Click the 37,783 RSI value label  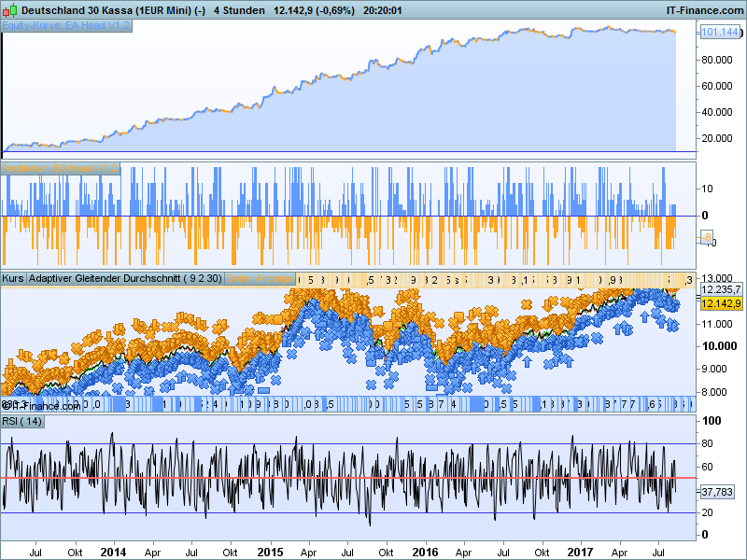[717, 492]
